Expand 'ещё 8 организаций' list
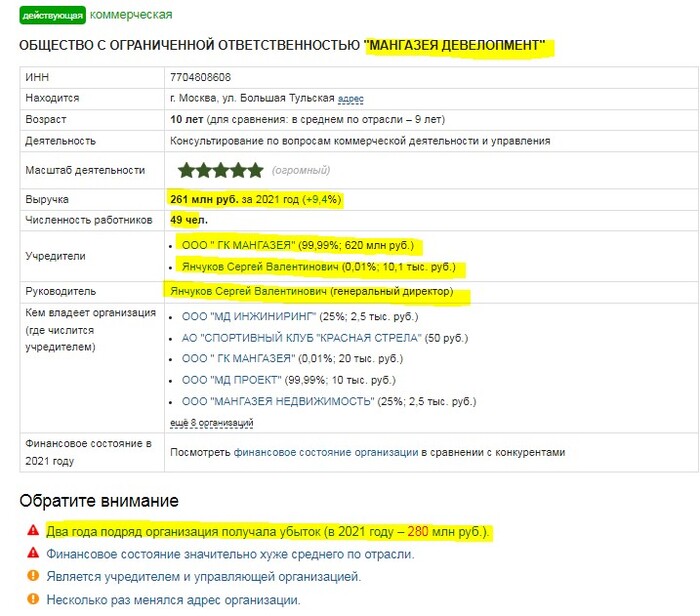The width and height of the screenshot is (700, 616). pos(212,422)
